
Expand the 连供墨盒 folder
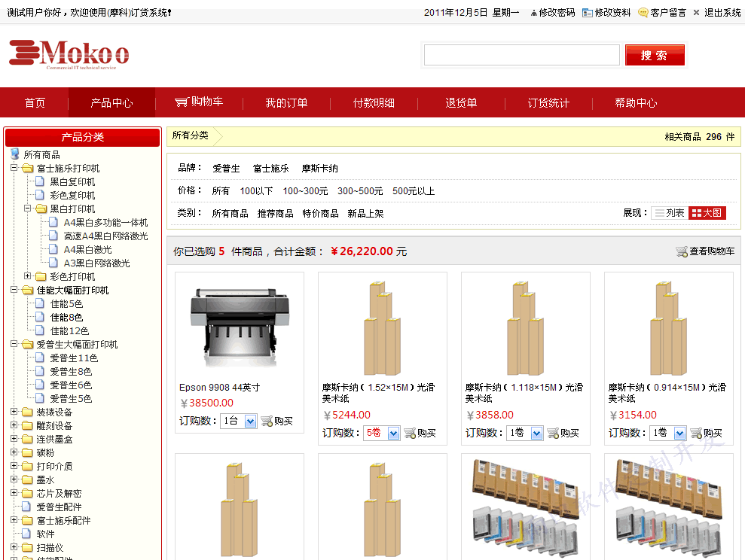14,439
